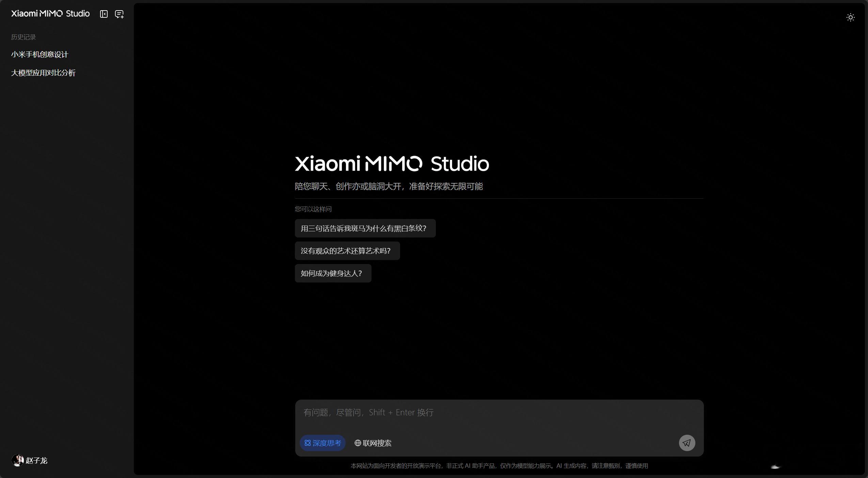Click sidebar Xiaomi MIMO Studio logo
Screen dimensions: 868x478
tap(50, 14)
